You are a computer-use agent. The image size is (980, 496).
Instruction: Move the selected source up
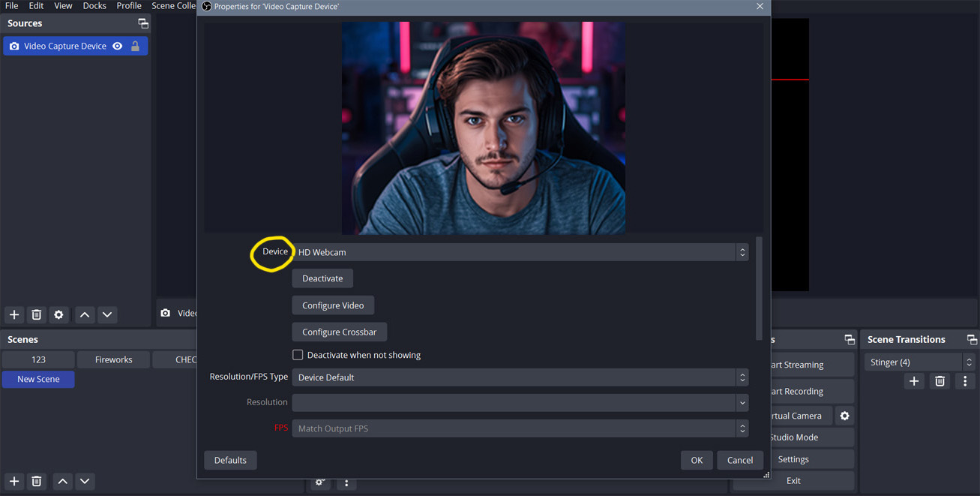(85, 315)
